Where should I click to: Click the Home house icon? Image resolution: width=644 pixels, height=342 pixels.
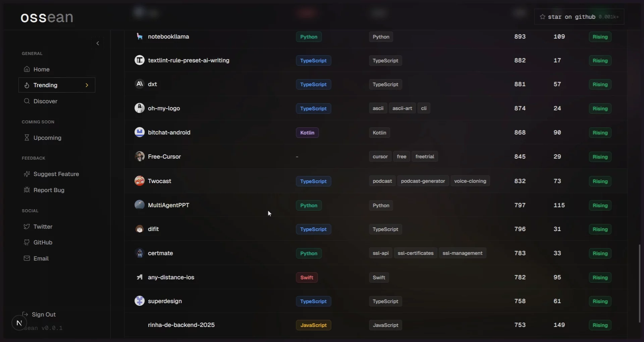point(27,69)
